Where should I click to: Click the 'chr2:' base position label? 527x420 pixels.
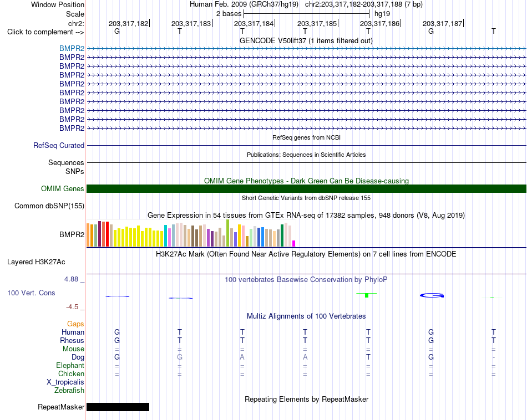click(76, 23)
